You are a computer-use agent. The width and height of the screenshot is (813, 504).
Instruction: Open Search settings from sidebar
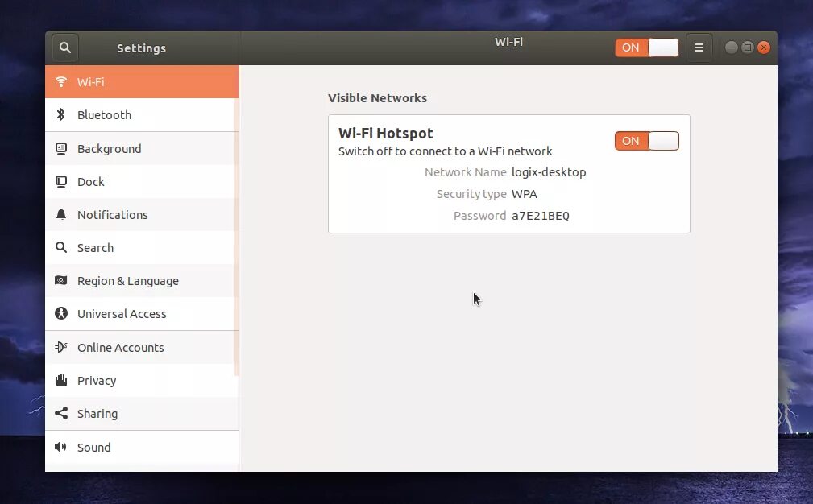[142, 248]
